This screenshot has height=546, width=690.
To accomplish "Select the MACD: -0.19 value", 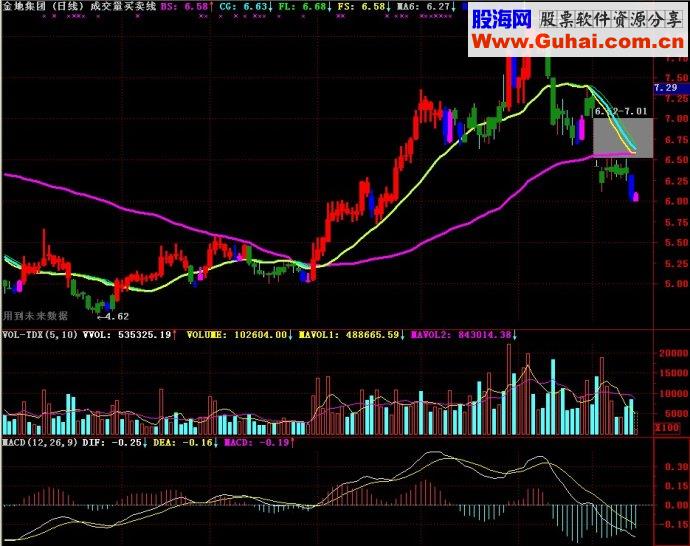I will [x=257, y=443].
